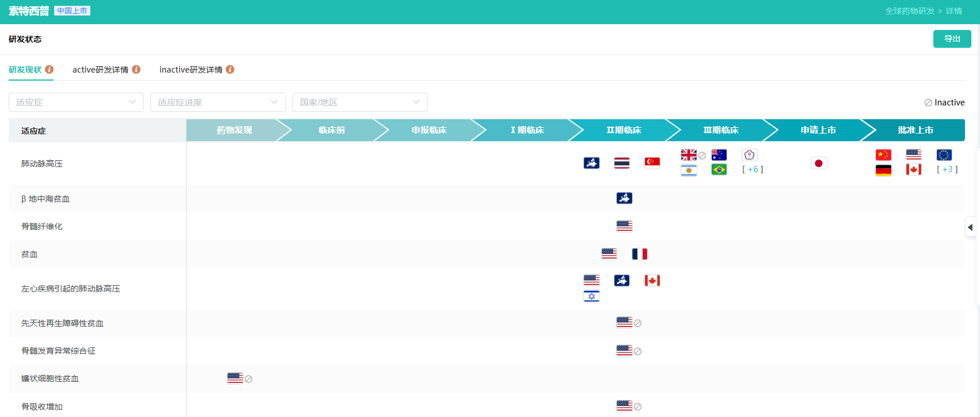Open the 国家/地区 dropdown filter
This screenshot has height=417, width=980.
[360, 102]
